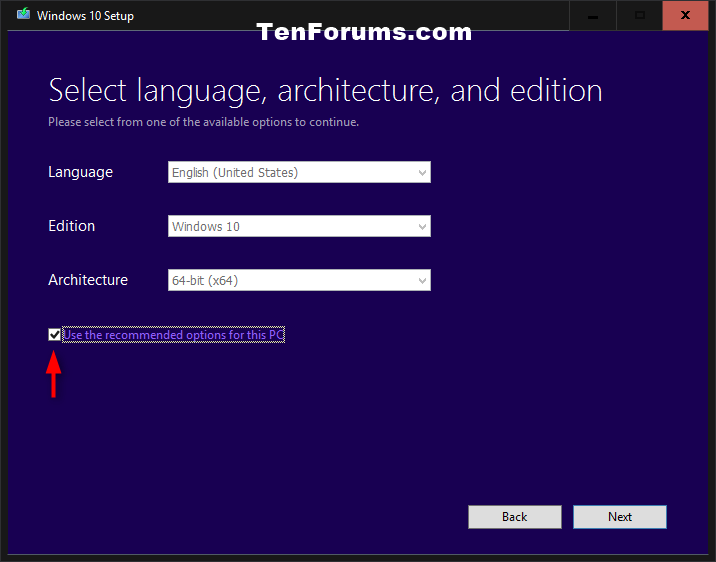
Task: Uncheck Use the recommended options checkbox
Action: coord(54,335)
